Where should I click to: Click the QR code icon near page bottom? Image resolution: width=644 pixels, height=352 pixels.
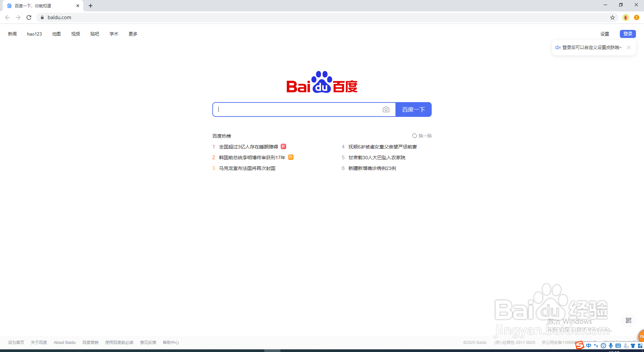628,320
